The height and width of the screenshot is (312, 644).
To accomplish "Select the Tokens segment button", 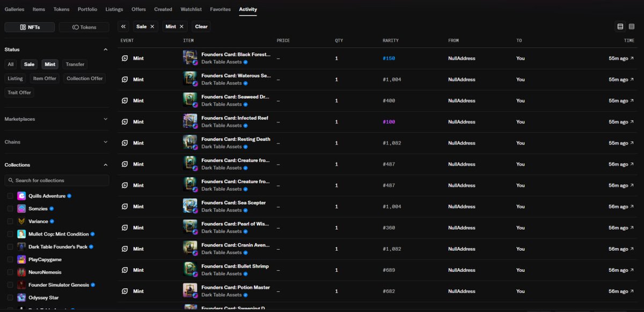I will [84, 27].
